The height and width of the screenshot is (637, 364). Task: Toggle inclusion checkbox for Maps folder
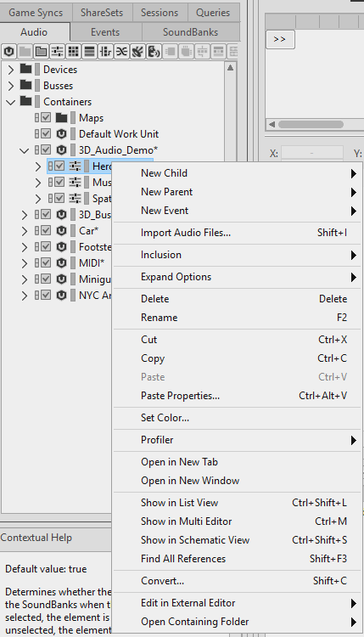(x=46, y=118)
